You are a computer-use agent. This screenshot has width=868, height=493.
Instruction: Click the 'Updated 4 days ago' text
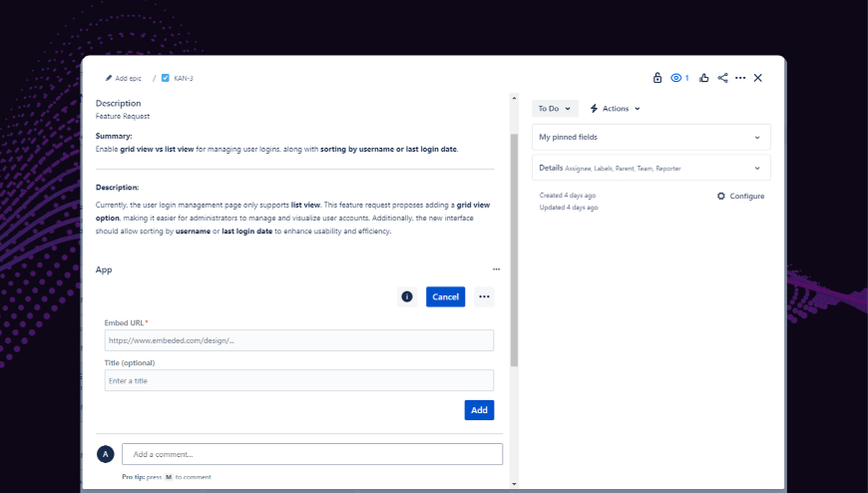[569, 208]
